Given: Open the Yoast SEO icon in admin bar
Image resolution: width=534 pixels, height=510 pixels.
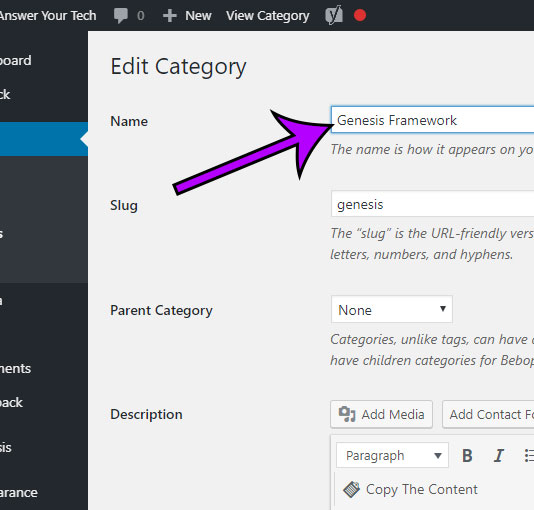Looking at the screenshot, I should coord(334,16).
